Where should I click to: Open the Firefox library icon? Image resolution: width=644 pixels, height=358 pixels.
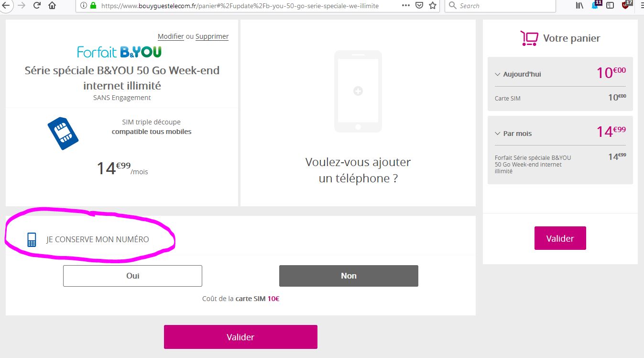[x=580, y=6]
